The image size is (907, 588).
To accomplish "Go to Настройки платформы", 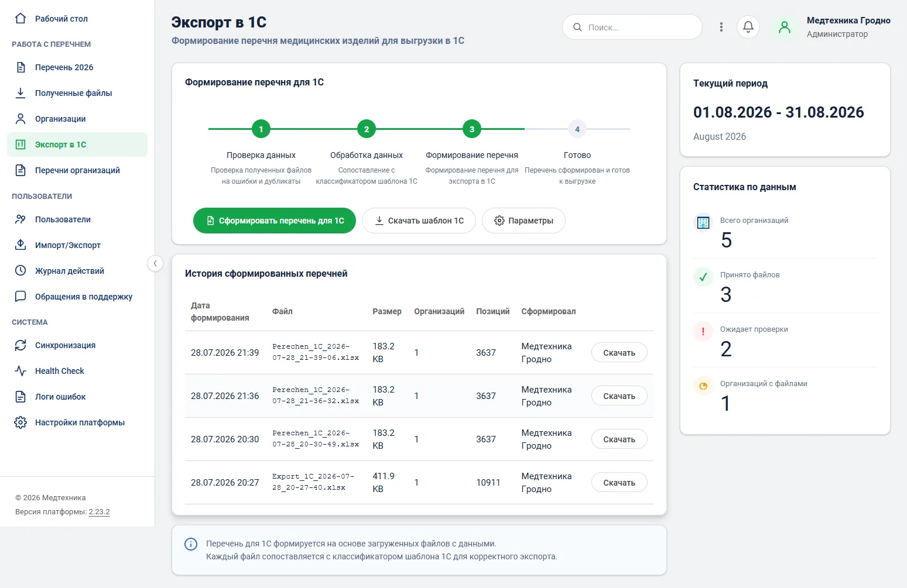I will point(77,422).
